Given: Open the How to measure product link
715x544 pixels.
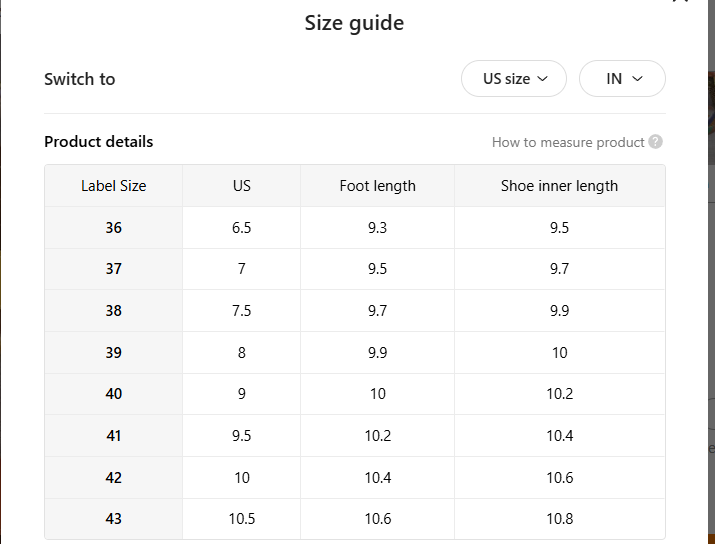Looking at the screenshot, I should click(x=568, y=142).
